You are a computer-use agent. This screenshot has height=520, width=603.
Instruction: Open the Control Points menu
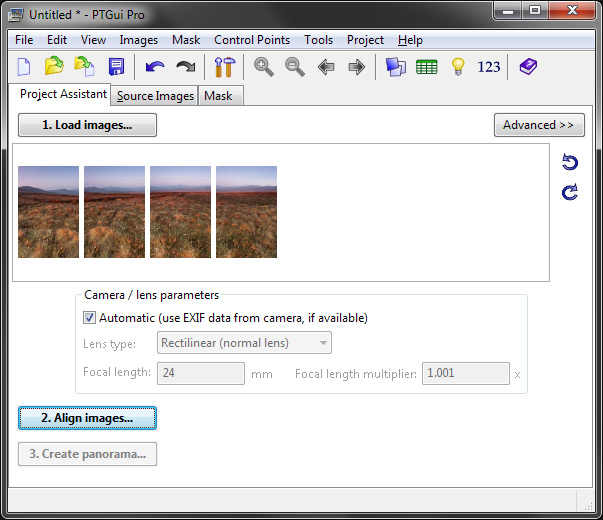252,40
